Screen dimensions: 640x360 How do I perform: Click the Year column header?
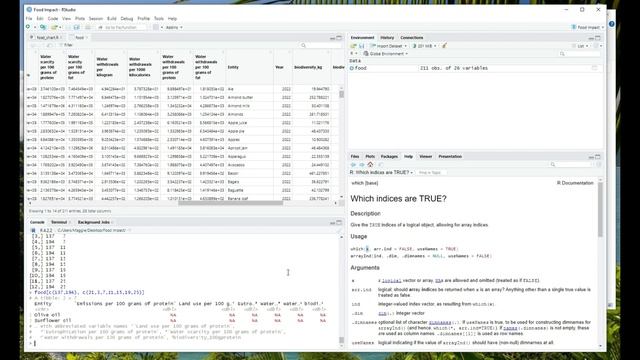click(282, 67)
